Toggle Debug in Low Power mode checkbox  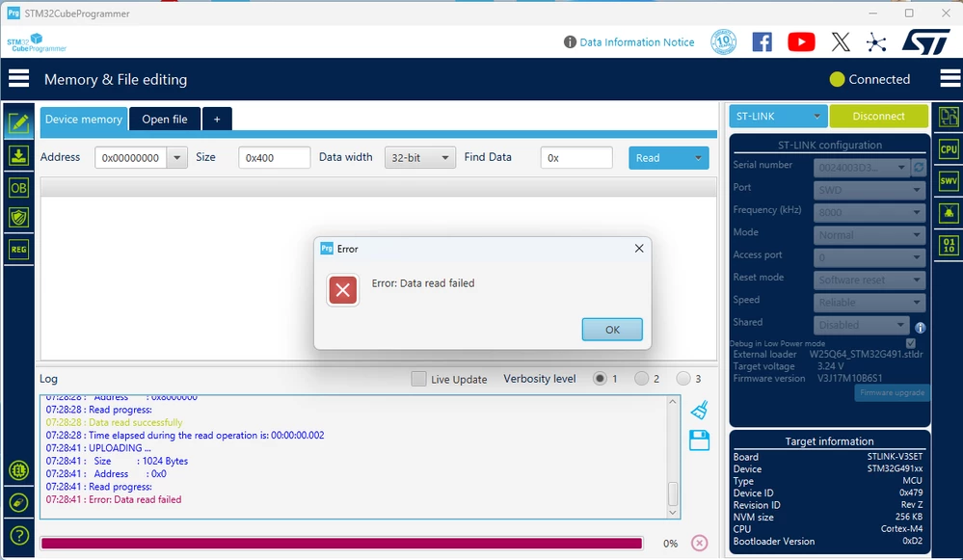pos(911,343)
